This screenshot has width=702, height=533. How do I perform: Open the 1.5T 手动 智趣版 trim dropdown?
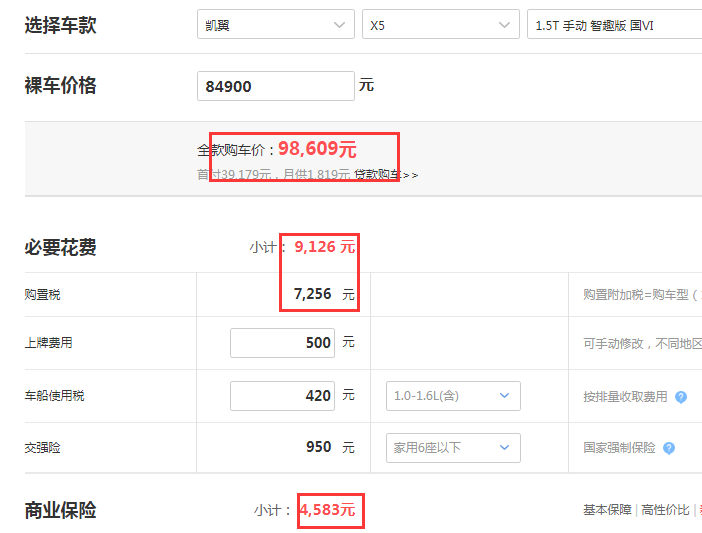[x=615, y=25]
